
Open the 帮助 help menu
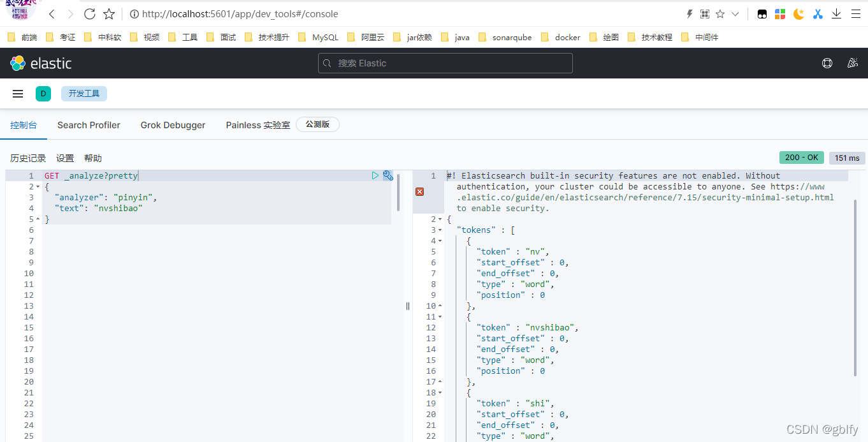pos(93,158)
